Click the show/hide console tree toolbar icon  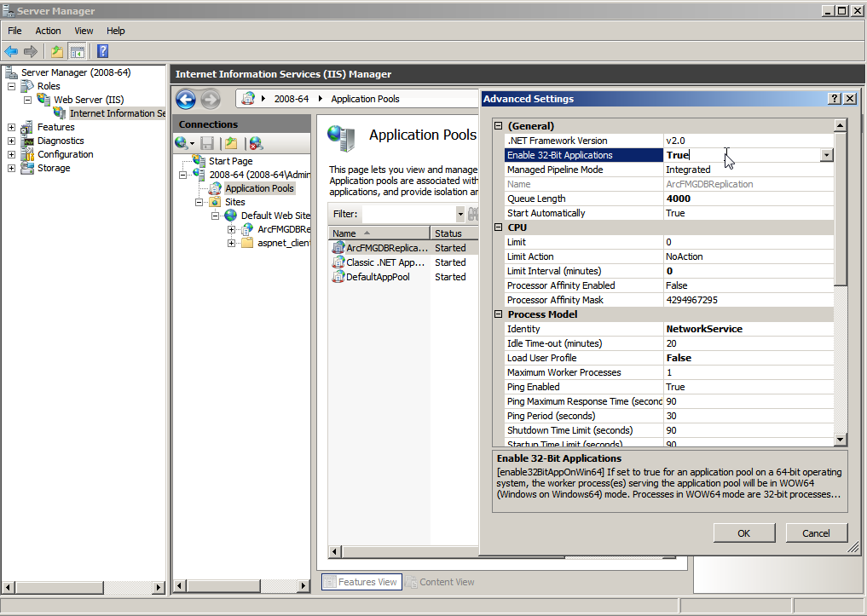78,51
